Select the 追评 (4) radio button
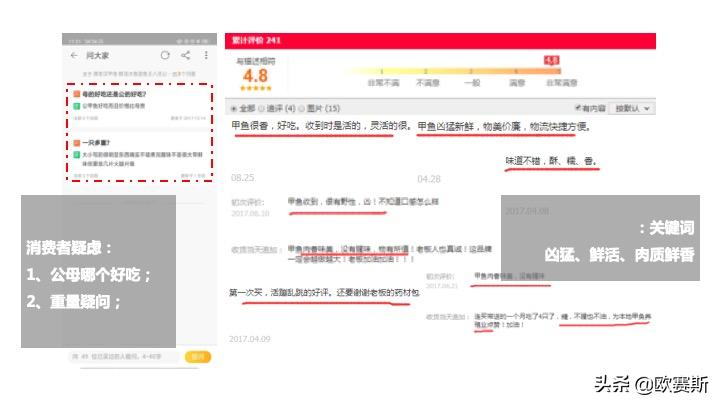720x405 pixels. (x=262, y=109)
